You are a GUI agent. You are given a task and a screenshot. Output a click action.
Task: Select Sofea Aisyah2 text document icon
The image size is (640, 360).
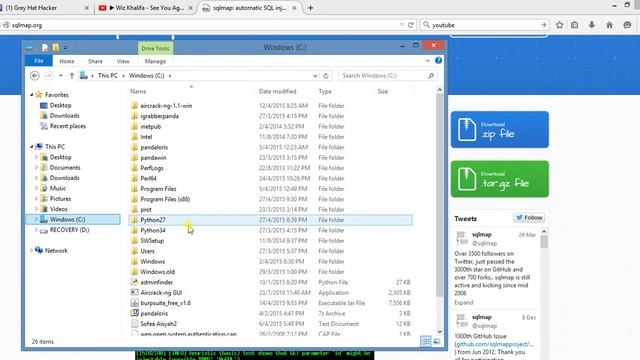pos(135,324)
